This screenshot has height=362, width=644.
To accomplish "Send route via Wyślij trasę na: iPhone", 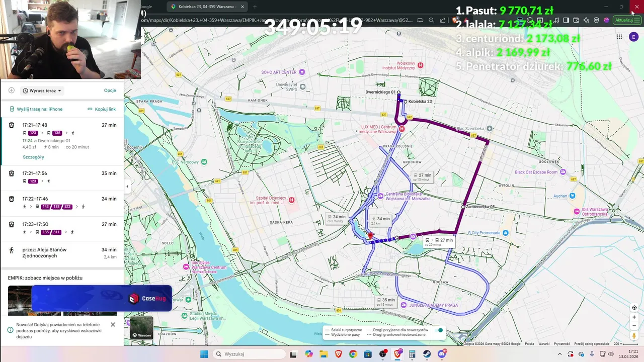I will point(36,109).
